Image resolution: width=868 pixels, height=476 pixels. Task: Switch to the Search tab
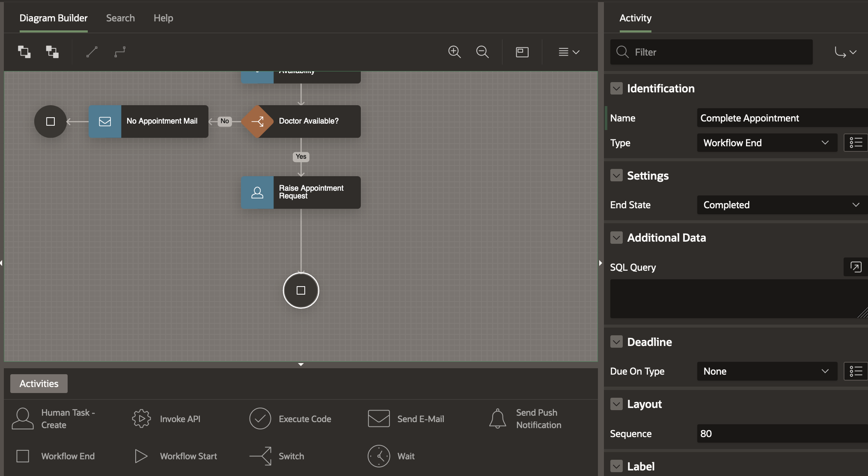click(x=120, y=18)
